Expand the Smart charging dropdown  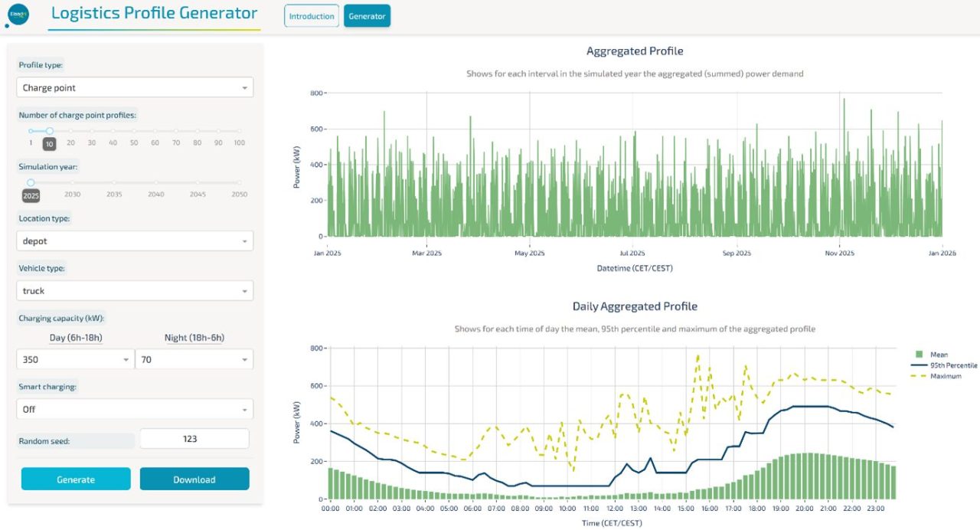(x=135, y=409)
